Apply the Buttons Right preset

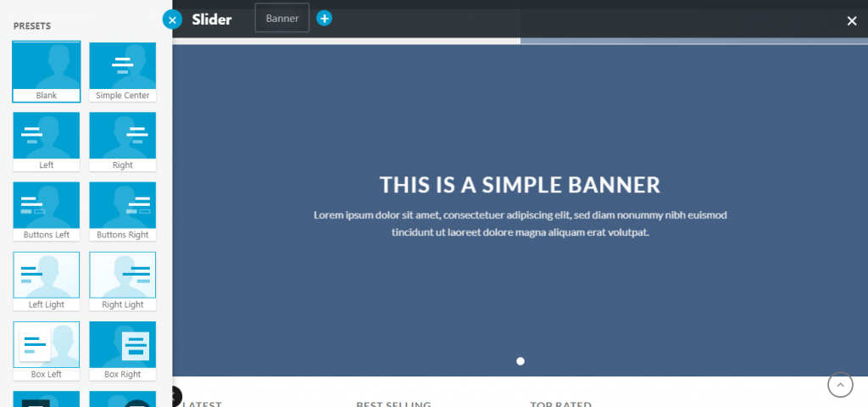point(122,211)
